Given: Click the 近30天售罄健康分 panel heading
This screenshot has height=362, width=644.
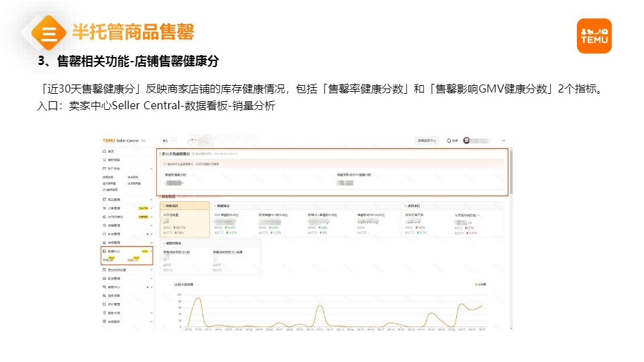Looking at the screenshot, I should tap(176, 154).
